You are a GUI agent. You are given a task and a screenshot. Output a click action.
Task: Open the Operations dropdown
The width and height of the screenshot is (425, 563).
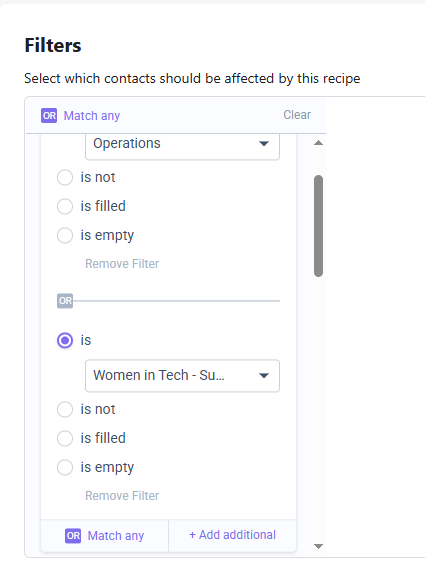click(x=182, y=145)
